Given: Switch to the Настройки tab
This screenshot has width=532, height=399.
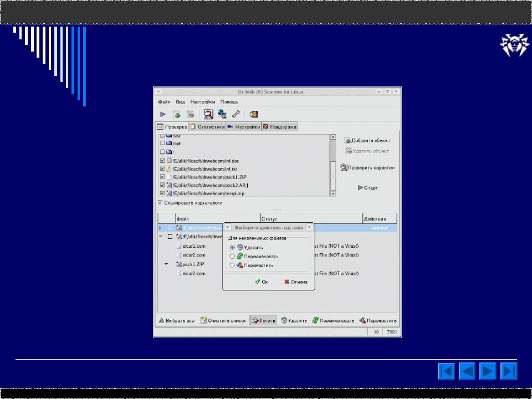Looking at the screenshot, I should click(244, 126).
